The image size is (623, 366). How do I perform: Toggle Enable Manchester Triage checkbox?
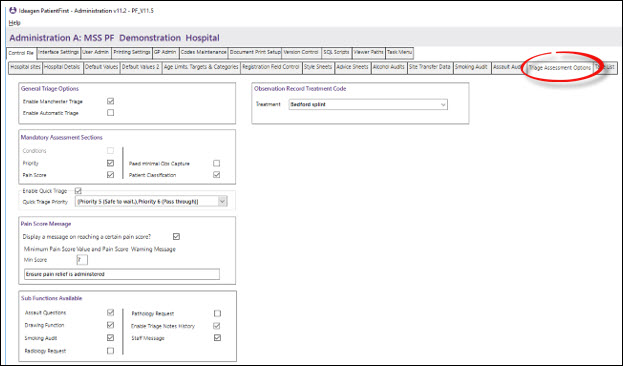pyautogui.click(x=110, y=101)
